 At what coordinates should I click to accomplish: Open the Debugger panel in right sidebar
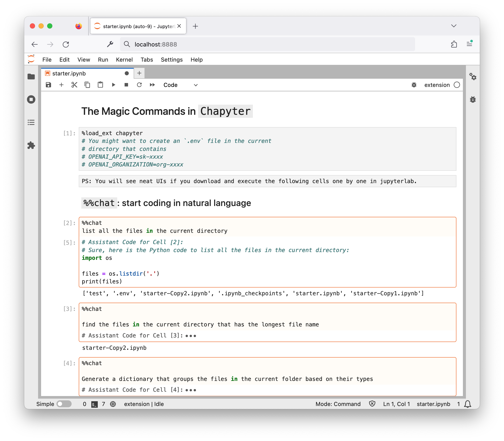tap(473, 99)
